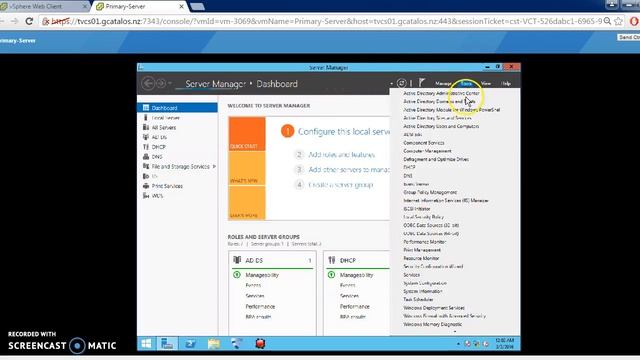Open File Explorer folder icon in VM taskbar

click(214, 344)
